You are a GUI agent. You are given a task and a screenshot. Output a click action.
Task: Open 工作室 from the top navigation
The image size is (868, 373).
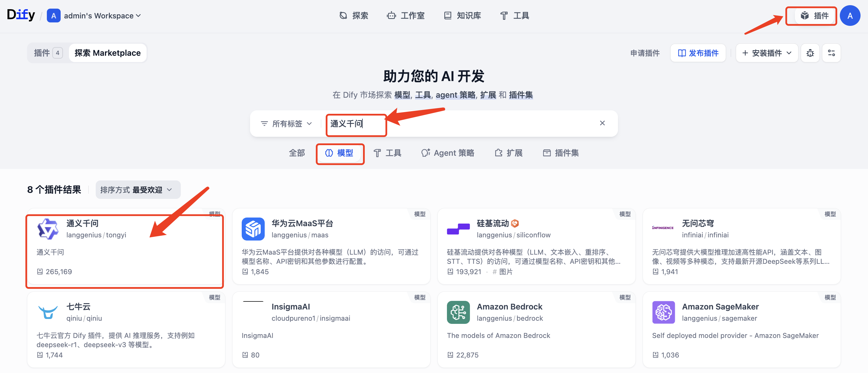click(406, 16)
